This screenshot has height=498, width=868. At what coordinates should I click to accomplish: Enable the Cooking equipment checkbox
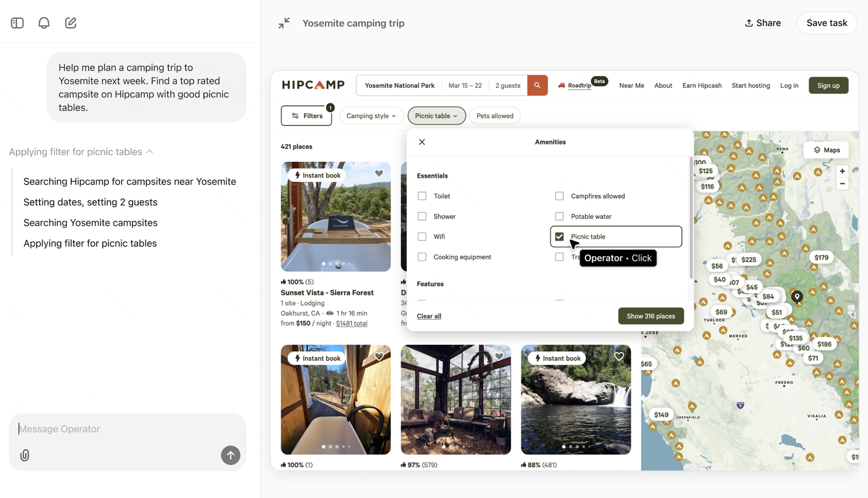click(422, 257)
